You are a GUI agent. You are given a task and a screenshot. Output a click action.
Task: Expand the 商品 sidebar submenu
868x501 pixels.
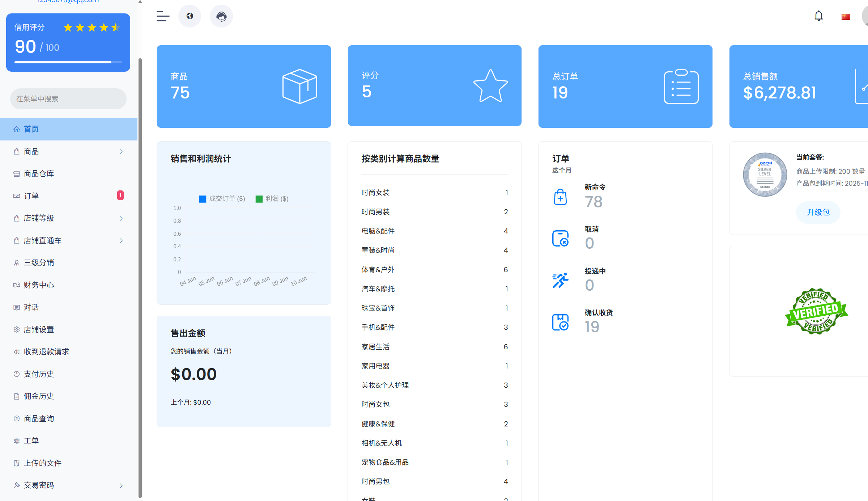121,152
